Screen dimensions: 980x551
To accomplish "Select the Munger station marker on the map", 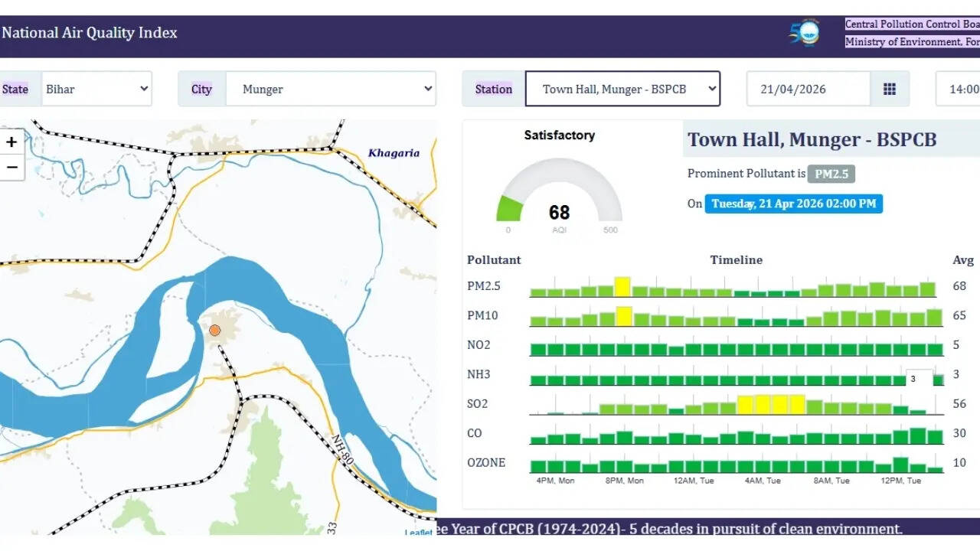I will (215, 330).
